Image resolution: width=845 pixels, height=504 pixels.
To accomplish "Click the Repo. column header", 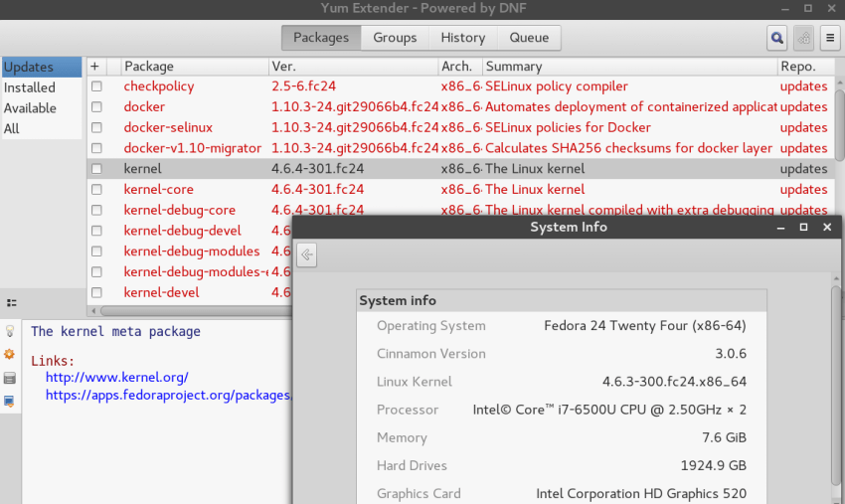I will pyautogui.click(x=805, y=67).
